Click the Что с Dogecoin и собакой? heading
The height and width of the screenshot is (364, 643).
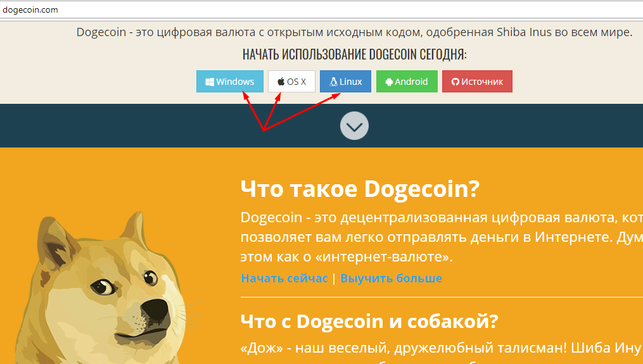click(369, 322)
